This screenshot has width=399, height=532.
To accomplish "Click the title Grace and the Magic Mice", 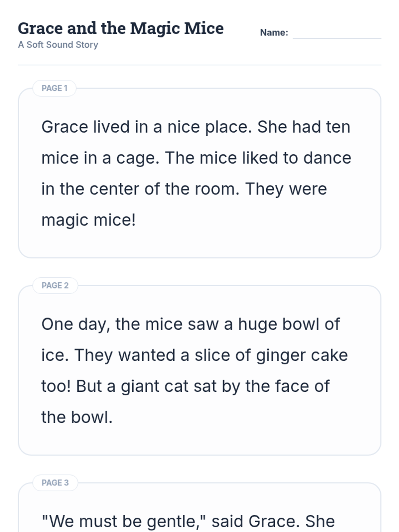I will coord(121,28).
